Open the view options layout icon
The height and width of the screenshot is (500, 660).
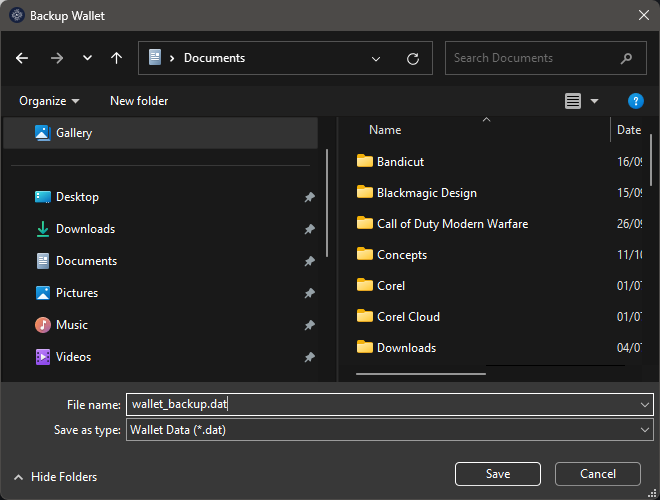(573, 101)
